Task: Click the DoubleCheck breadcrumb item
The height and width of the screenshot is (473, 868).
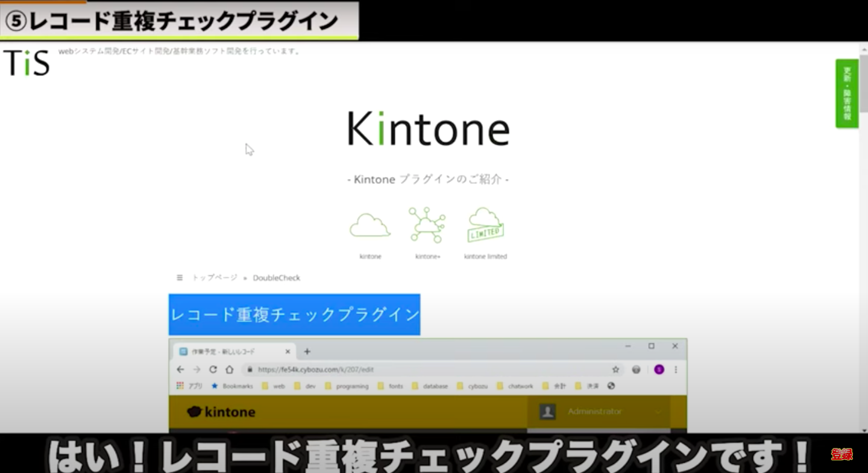Action: [x=276, y=278]
